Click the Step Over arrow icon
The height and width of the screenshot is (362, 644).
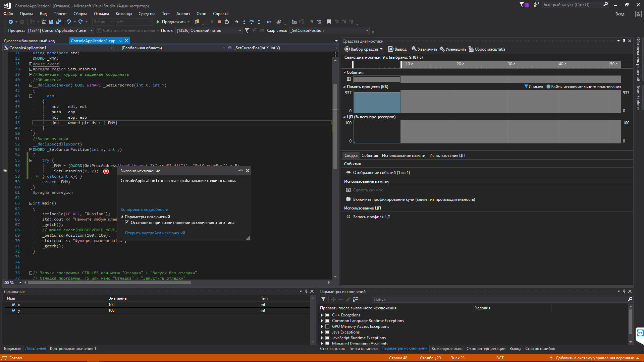pyautogui.click(x=252, y=22)
